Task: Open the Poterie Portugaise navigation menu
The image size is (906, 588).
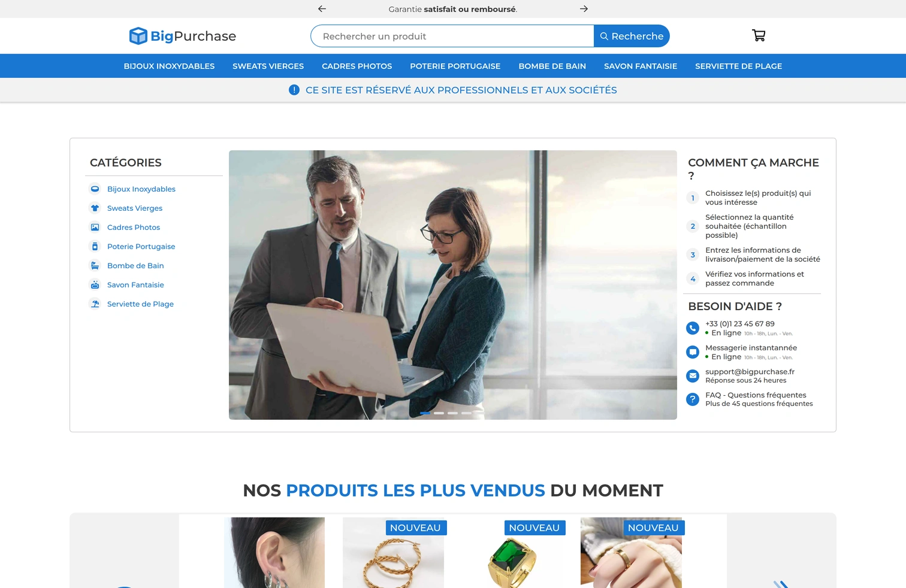Action: point(455,66)
